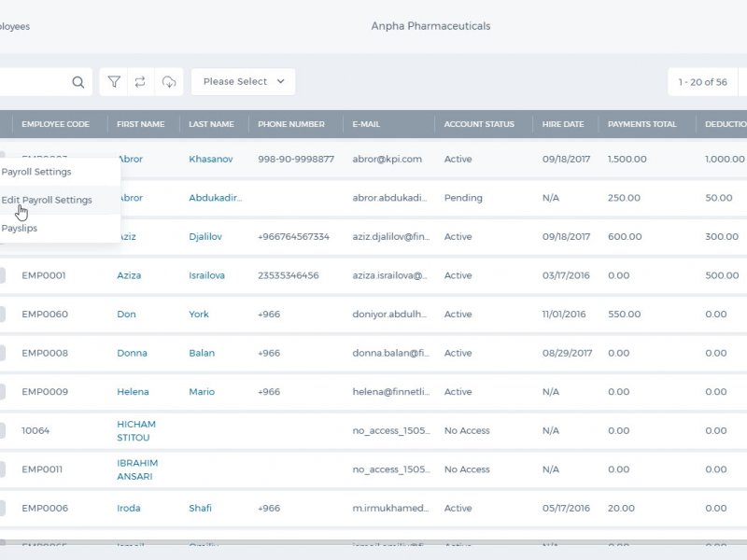Open the Iroda first name link
This screenshot has width=747, height=560.
coord(129,508)
